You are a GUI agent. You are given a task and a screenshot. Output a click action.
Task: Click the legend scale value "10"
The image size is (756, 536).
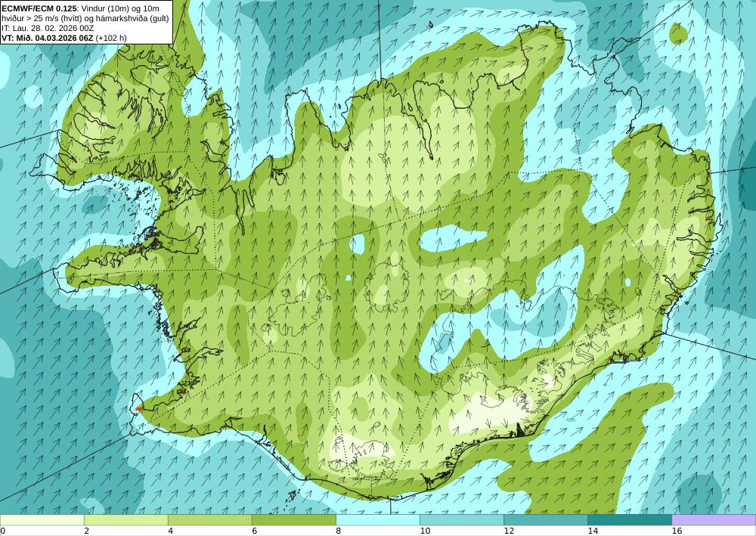tap(425, 531)
